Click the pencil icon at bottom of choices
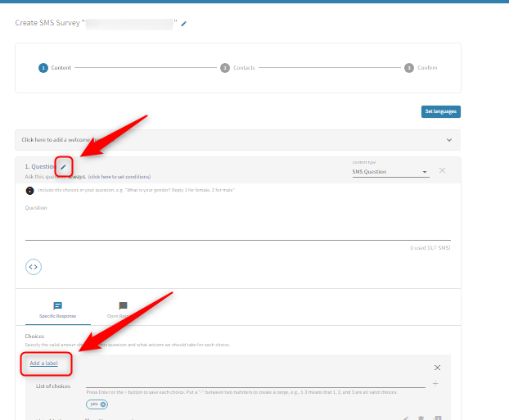Image resolution: width=509 pixels, height=420 pixels. [406, 418]
